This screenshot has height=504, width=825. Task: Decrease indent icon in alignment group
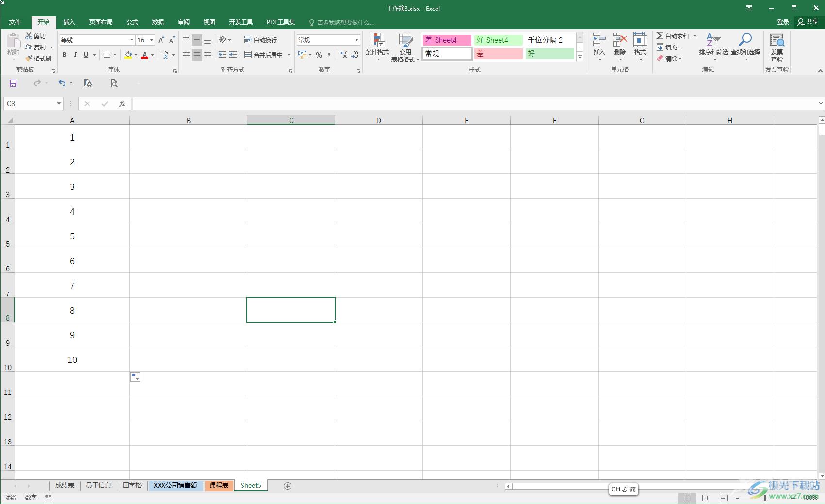point(223,55)
